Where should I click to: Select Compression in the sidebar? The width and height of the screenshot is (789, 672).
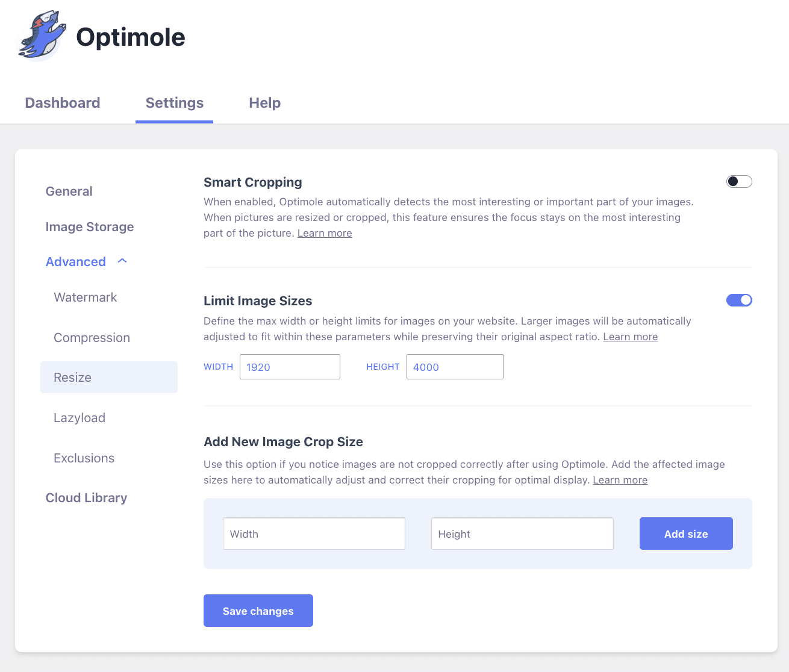[92, 338]
